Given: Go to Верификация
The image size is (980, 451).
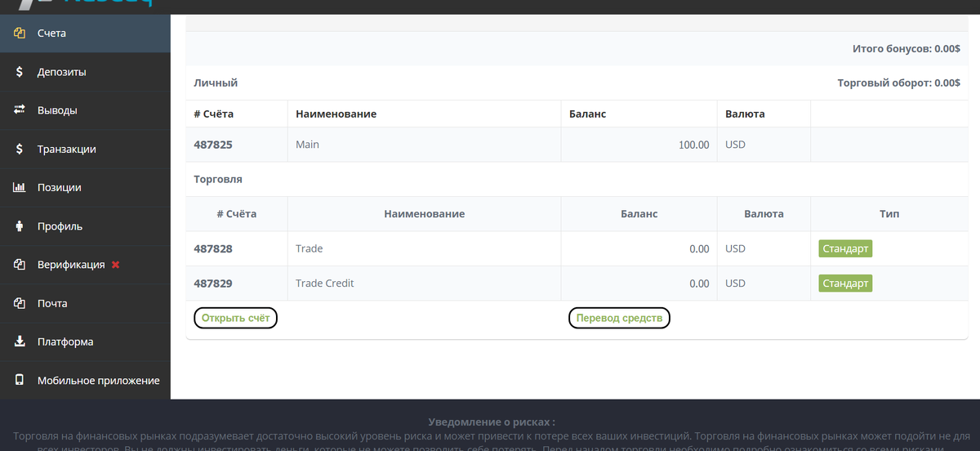Looking at the screenshot, I should tap(85, 265).
